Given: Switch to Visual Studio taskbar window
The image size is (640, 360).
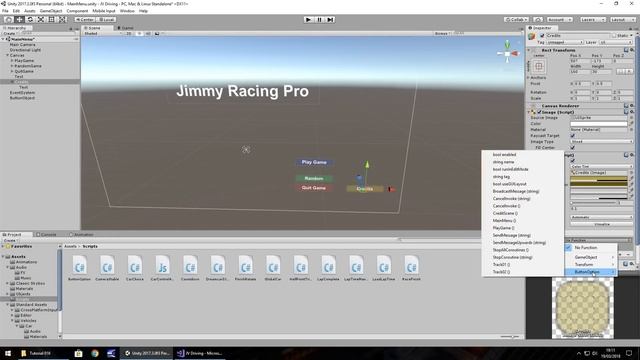Looking at the screenshot, I should [x=200, y=353].
